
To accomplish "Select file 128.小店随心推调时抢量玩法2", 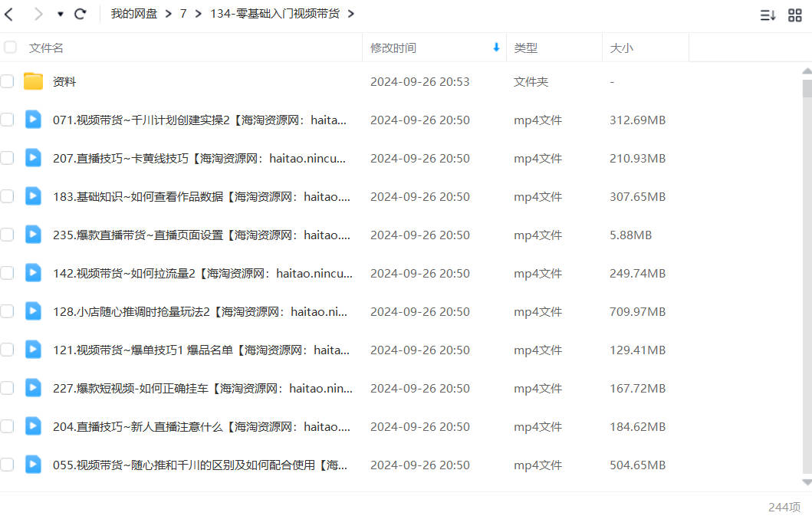I will tap(200, 312).
